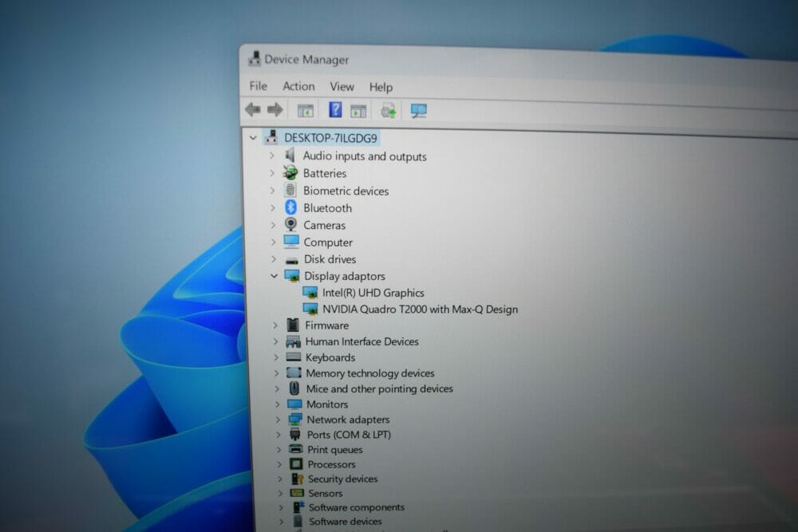
Task: Click the Forward arrow toolbar icon
Action: [x=275, y=109]
